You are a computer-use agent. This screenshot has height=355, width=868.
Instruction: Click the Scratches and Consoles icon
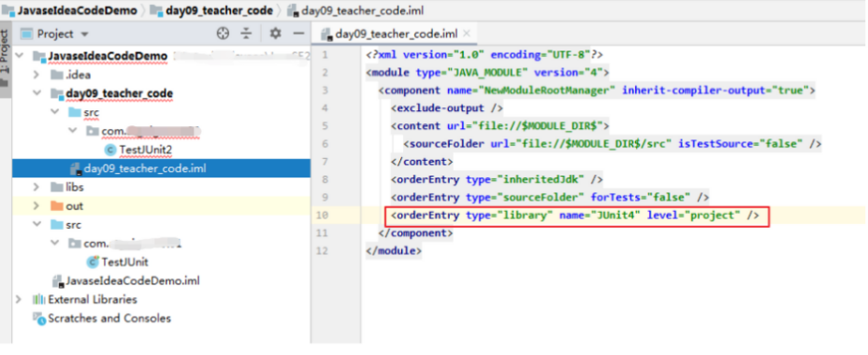[38, 318]
